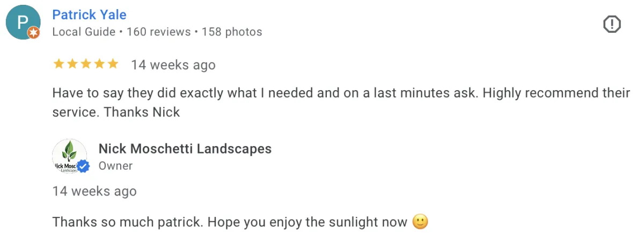644x241 pixels.
Task: Click the report review flag icon
Action: tap(612, 24)
